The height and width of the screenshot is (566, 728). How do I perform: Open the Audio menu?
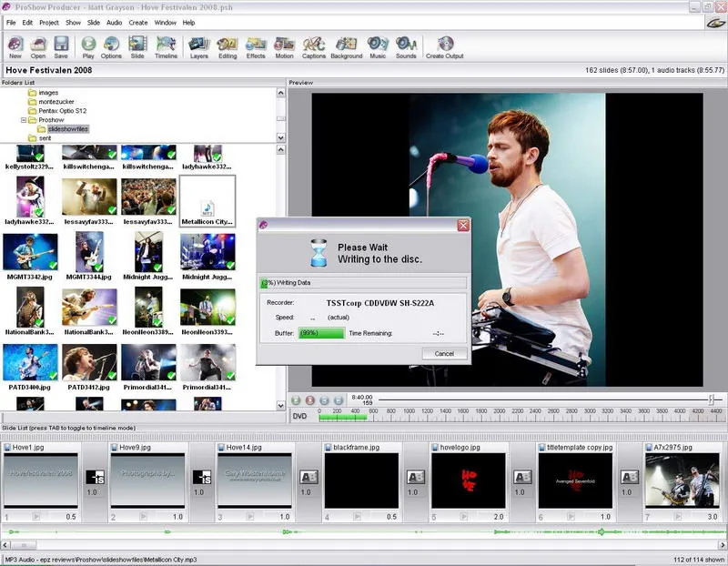point(115,22)
